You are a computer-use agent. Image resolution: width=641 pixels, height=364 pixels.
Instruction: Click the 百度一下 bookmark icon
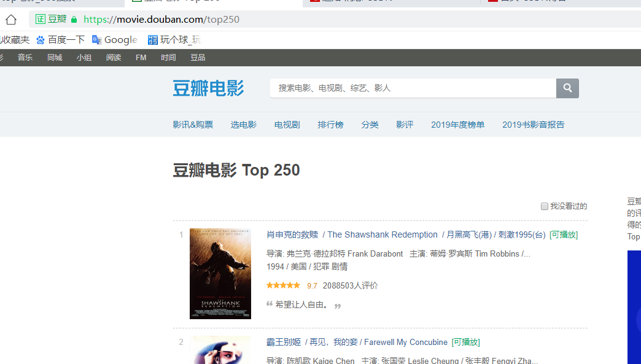pyautogui.click(x=41, y=39)
